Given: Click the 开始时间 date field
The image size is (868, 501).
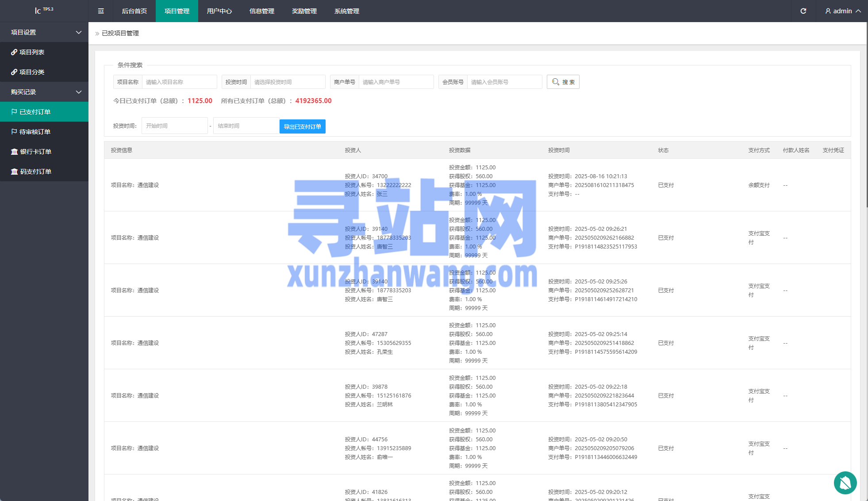Looking at the screenshot, I should 175,126.
